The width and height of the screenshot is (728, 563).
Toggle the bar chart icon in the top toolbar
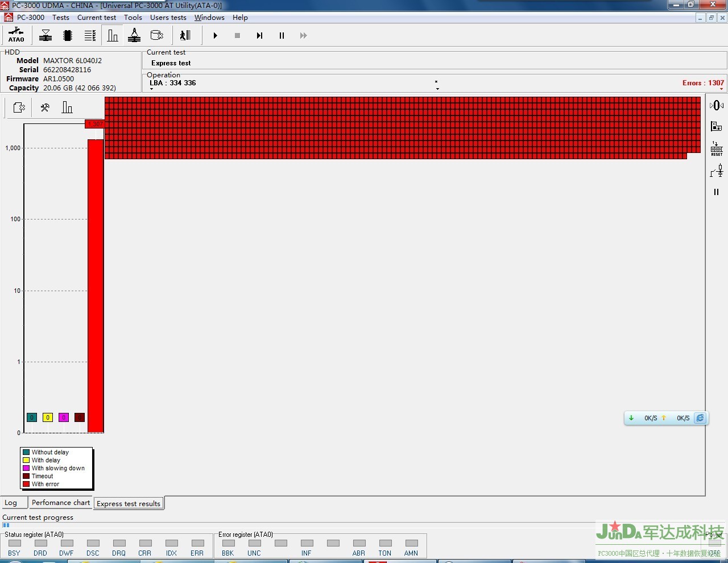tap(113, 35)
